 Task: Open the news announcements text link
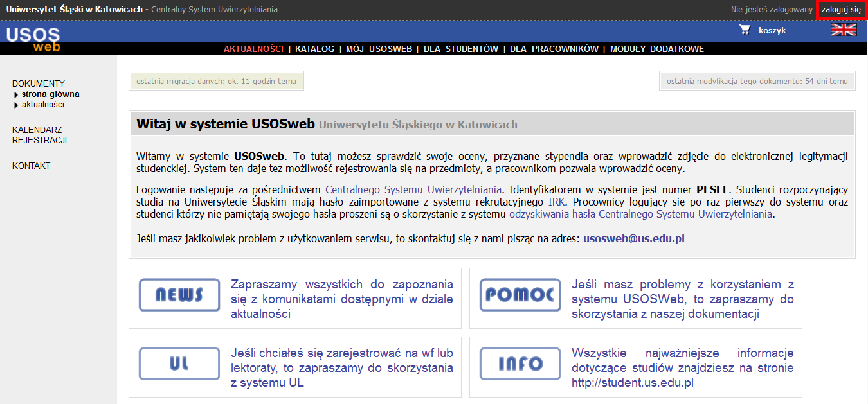click(342, 299)
